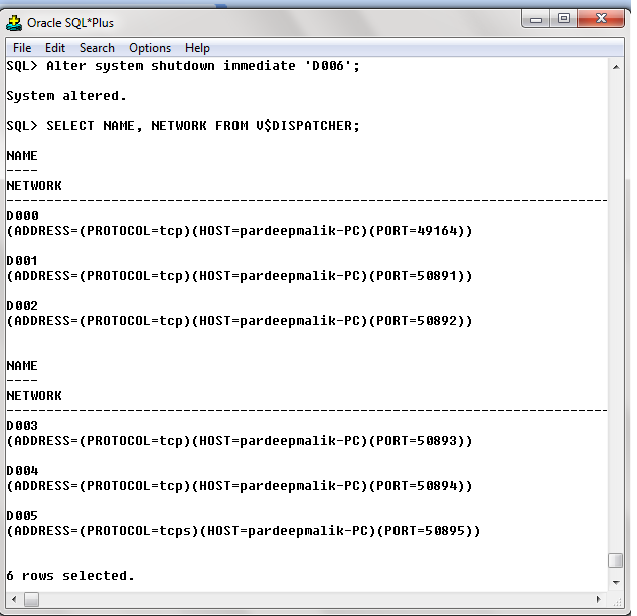Open the Help menu
Viewport: 637px width, 616px height.
click(197, 48)
